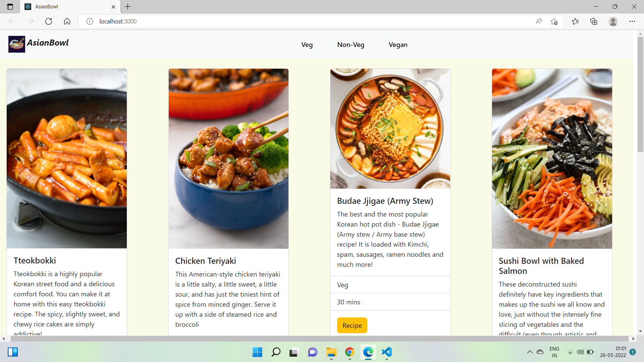Open the Budae Jjigae Recipe button

pos(352,325)
